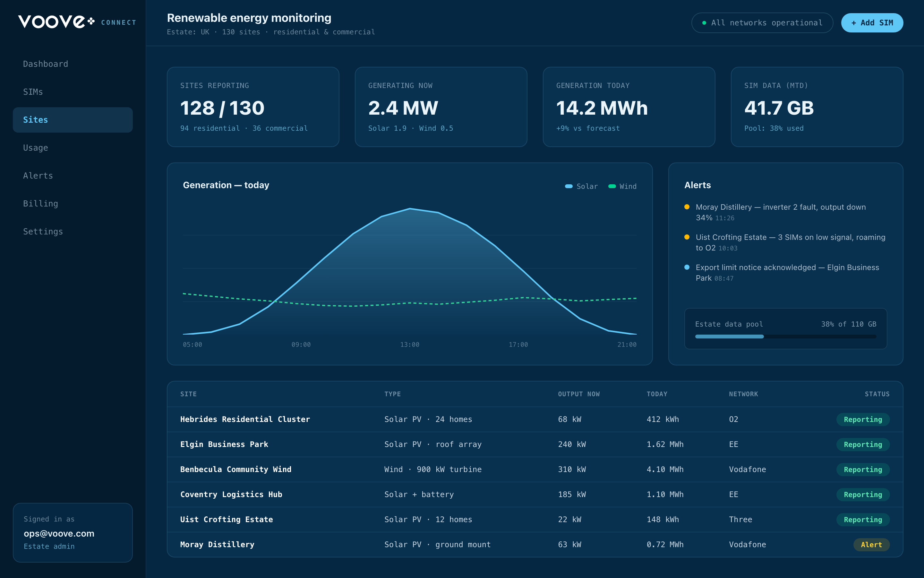Navigate to Alerts in sidebar
Screen dimensions: 924x578
(x=73, y=175)
